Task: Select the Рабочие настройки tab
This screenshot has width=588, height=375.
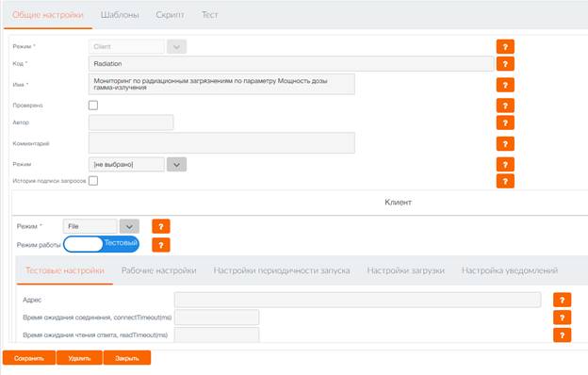Action: (x=159, y=270)
